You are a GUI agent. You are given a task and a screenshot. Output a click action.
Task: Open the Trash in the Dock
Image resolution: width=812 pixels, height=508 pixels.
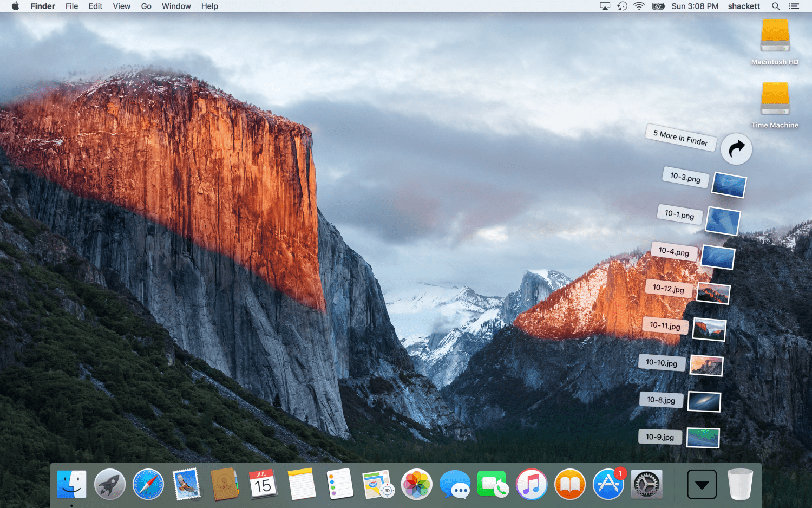[x=740, y=484]
